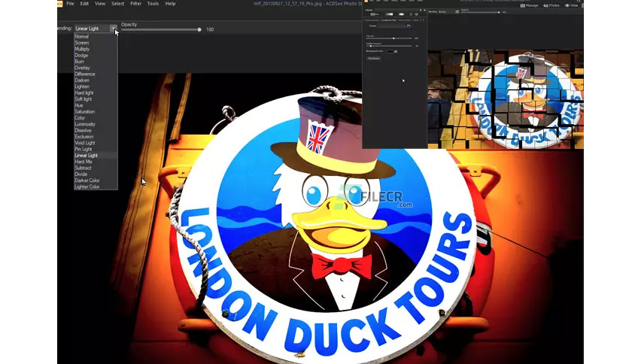Choose Color blend mode

(96, 118)
